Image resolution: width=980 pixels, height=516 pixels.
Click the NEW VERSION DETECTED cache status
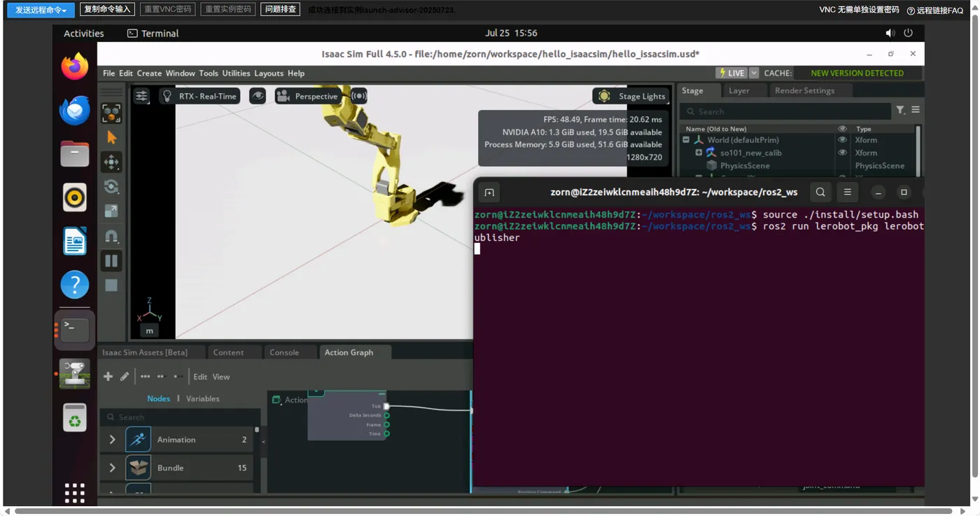point(857,73)
